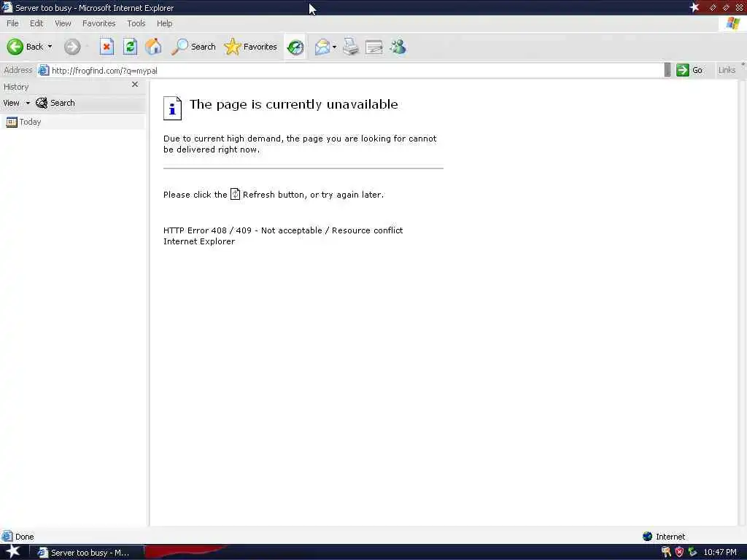
Task: Click the page icon in address bar
Action: point(43,71)
